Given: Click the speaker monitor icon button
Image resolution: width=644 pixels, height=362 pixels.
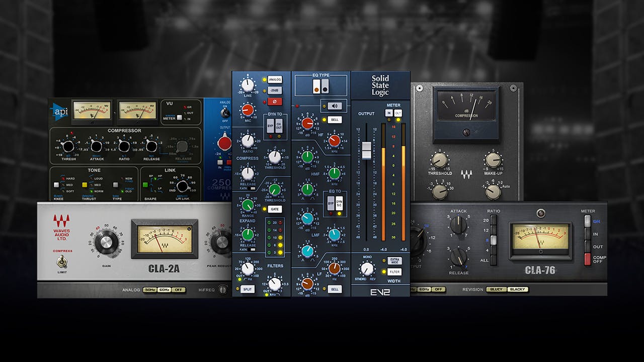Looking at the screenshot, I should point(334,106).
